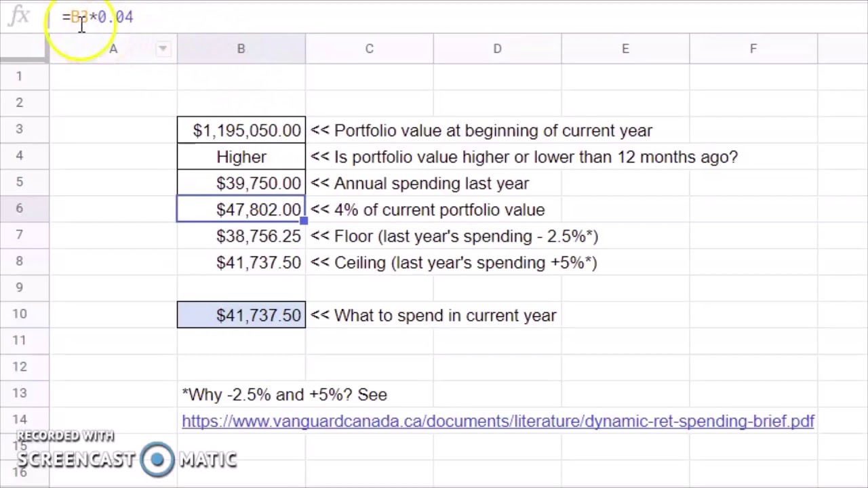Select row 1 header
This screenshot has width=868, height=488.
24,76
